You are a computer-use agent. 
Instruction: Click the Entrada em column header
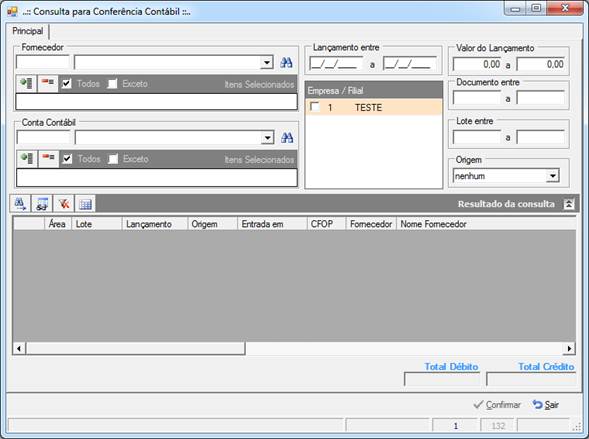pyautogui.click(x=272, y=224)
